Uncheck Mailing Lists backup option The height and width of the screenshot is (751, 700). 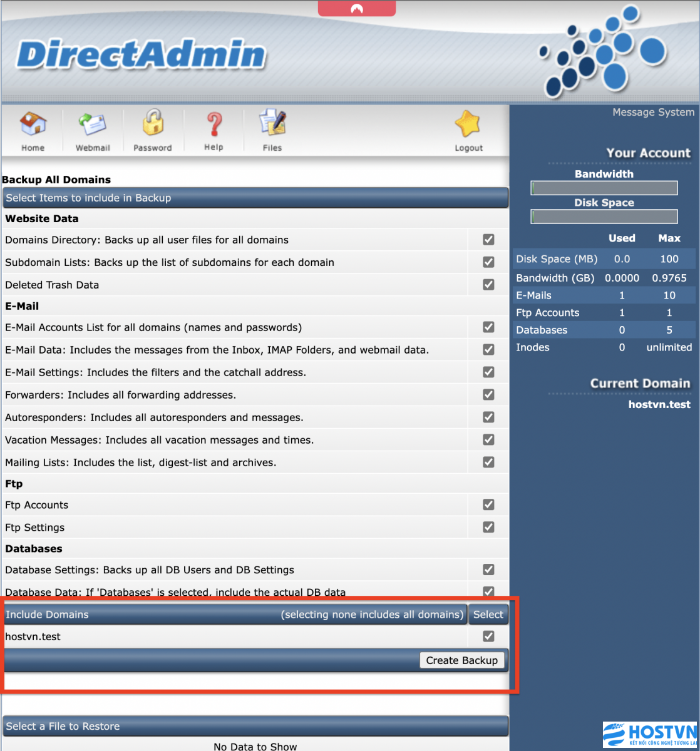pyautogui.click(x=488, y=462)
